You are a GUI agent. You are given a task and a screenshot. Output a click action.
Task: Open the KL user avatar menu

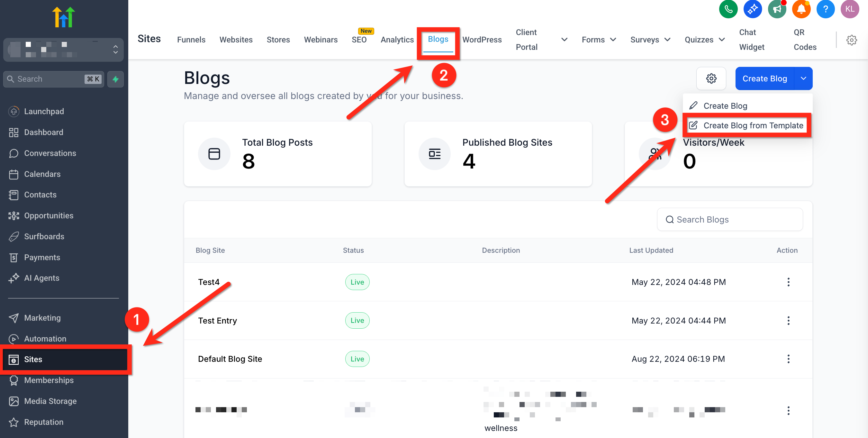click(x=849, y=9)
